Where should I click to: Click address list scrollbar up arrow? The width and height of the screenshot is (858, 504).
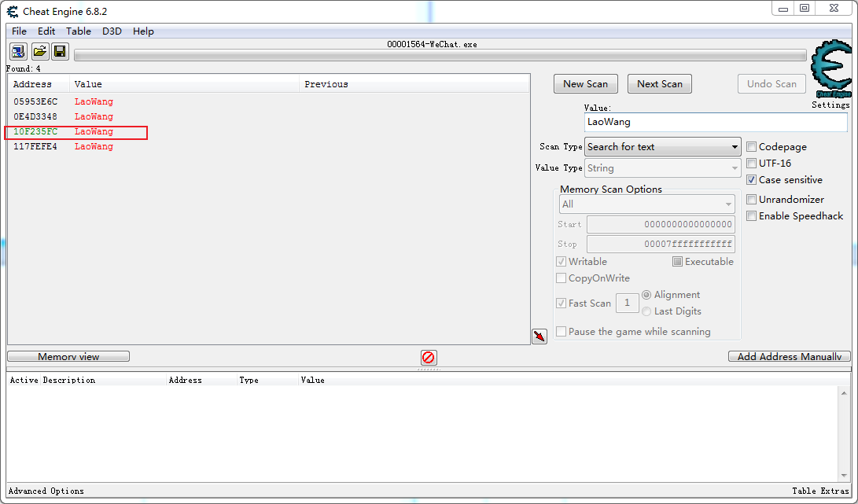coord(845,393)
